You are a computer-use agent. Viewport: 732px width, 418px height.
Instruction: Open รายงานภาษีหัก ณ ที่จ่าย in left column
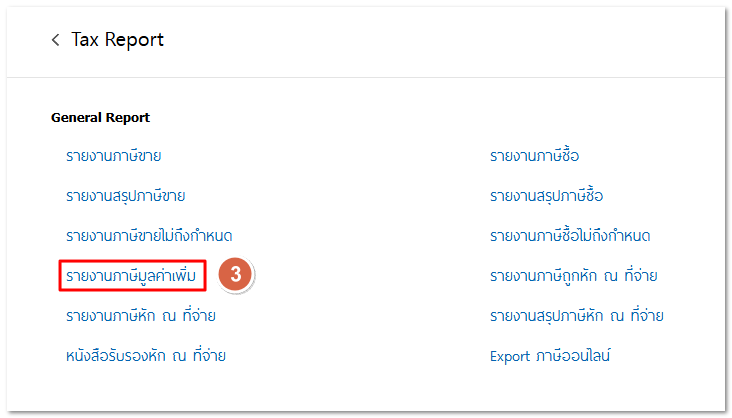(x=141, y=316)
